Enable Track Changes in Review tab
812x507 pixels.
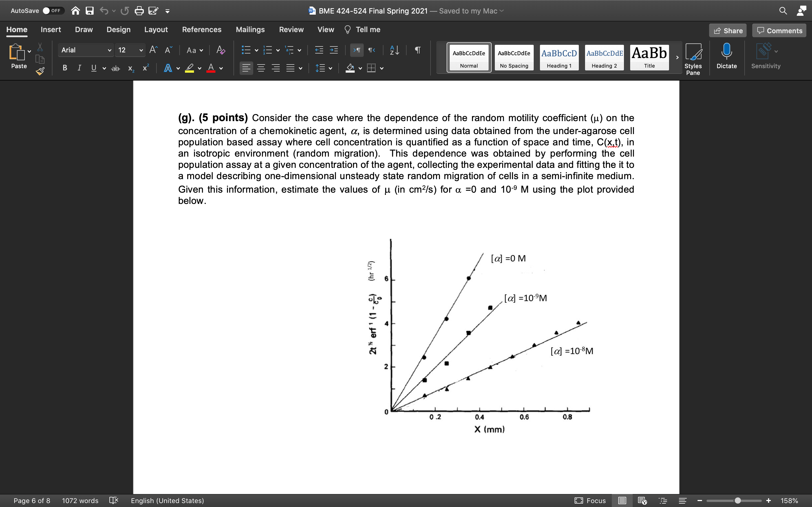pyautogui.click(x=290, y=29)
